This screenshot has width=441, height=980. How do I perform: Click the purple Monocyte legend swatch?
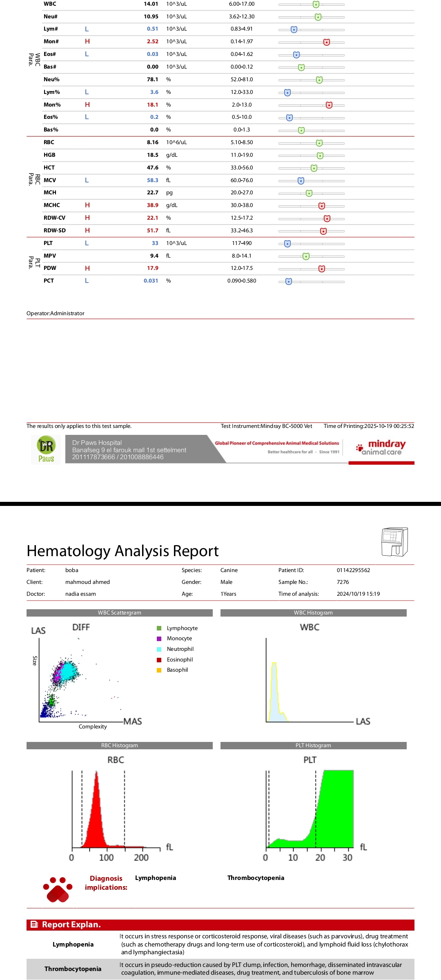159,639
